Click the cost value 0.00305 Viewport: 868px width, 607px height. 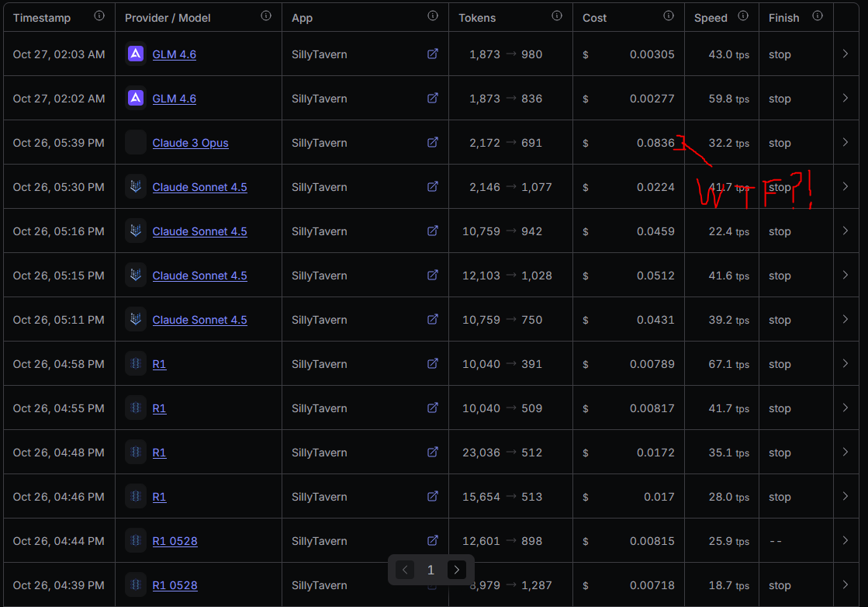pos(652,54)
